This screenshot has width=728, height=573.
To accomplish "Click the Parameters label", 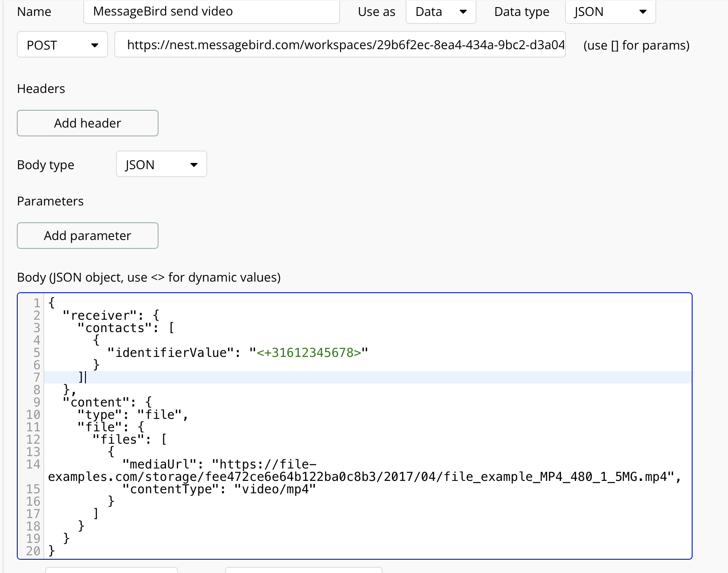I will (x=50, y=201).
